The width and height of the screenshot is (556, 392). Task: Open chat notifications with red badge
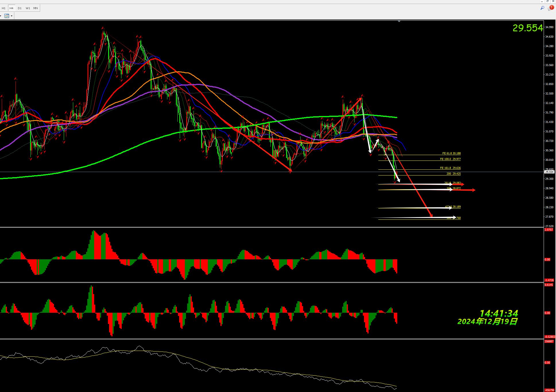click(x=550, y=8)
